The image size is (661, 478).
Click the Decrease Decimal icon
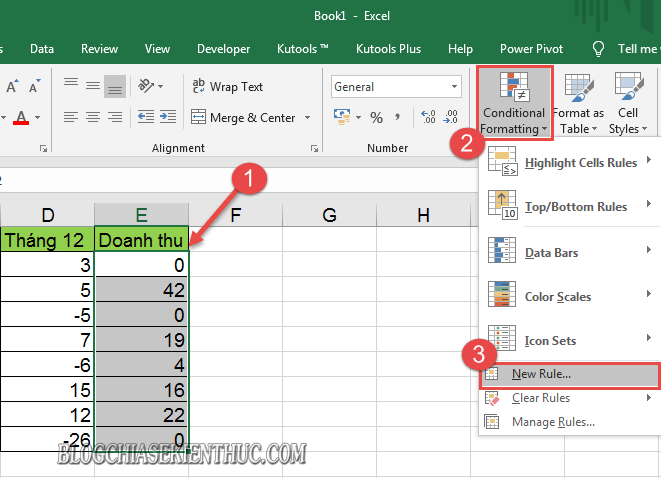[450, 117]
